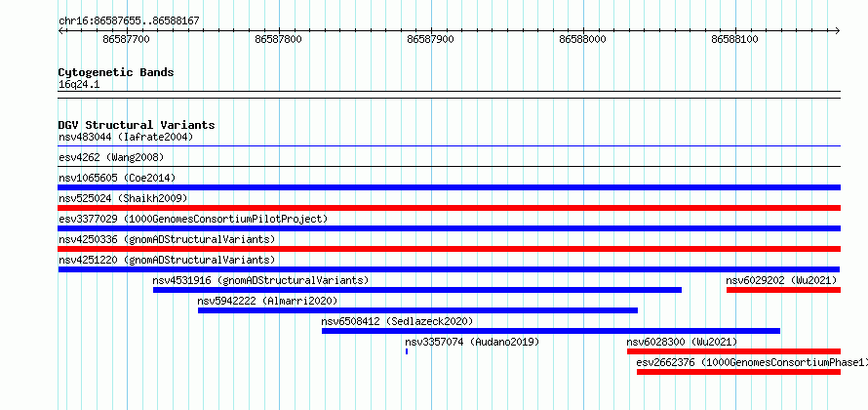Click the tiny nsv3357074 (Audano2019) blue marker
The height and width of the screenshot is (410, 868).
tap(407, 351)
